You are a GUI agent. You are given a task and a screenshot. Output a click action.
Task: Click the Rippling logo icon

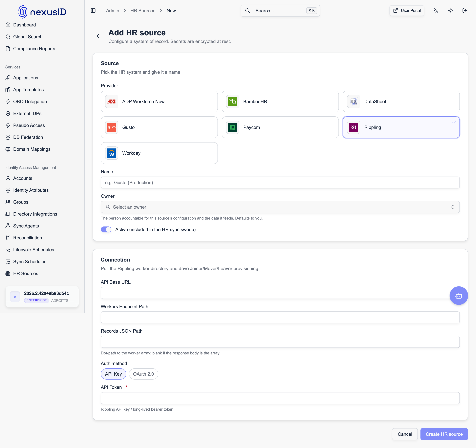(x=354, y=127)
